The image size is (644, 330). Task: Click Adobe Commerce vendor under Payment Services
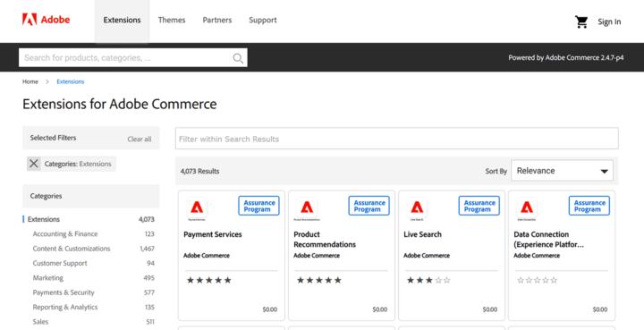(207, 255)
